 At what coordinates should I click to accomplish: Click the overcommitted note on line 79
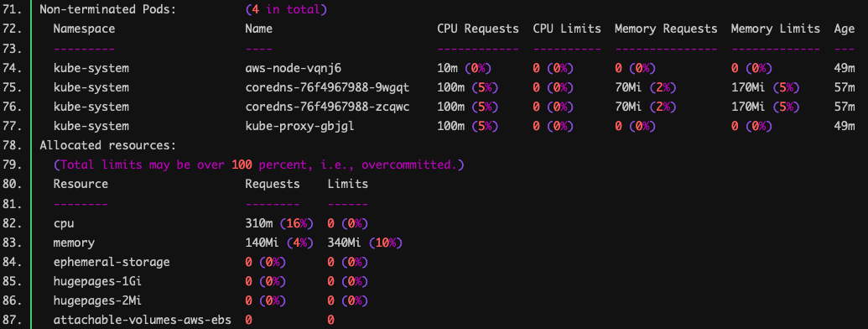coord(258,165)
